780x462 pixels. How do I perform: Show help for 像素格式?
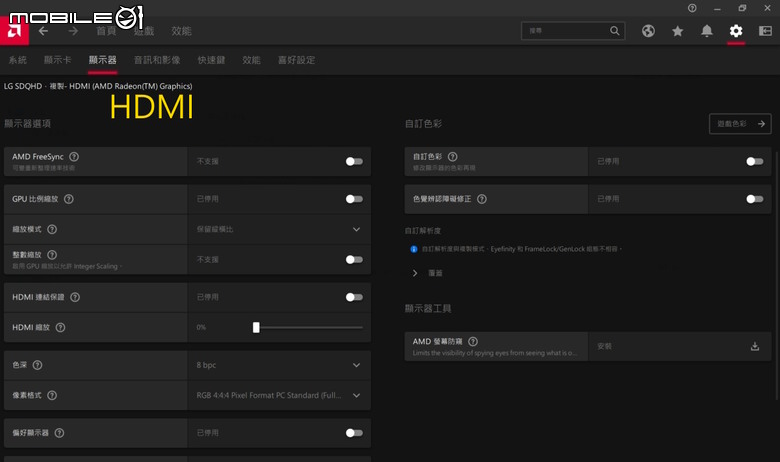(52, 395)
